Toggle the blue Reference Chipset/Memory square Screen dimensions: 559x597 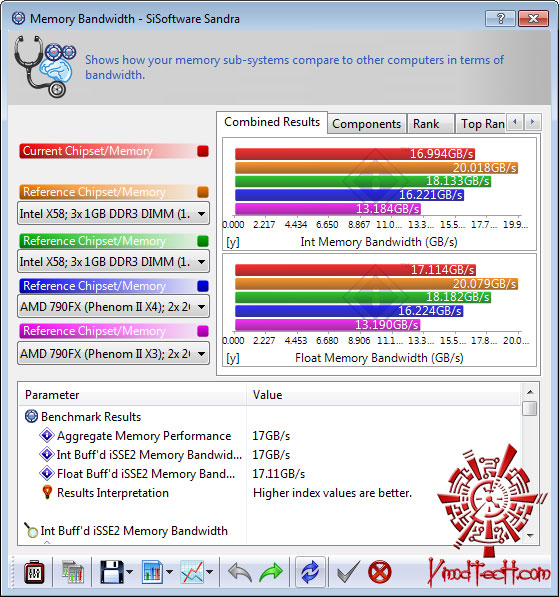click(x=203, y=286)
